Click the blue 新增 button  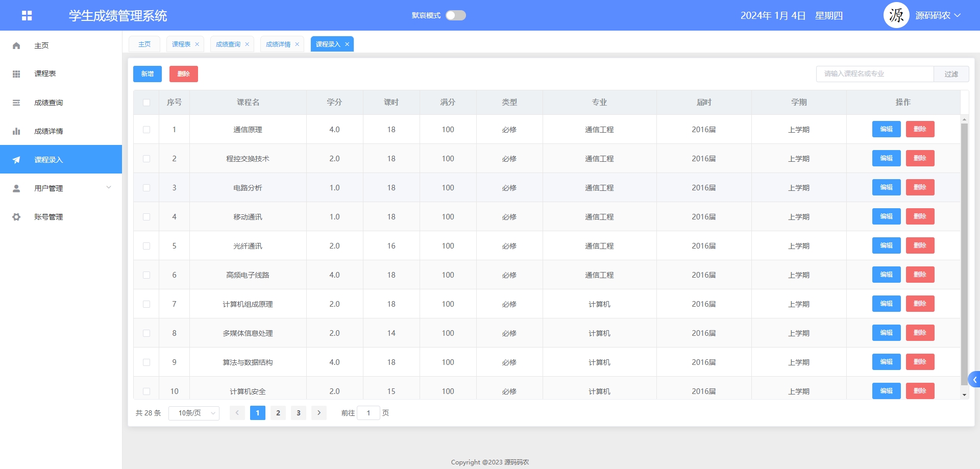pyautogui.click(x=148, y=74)
